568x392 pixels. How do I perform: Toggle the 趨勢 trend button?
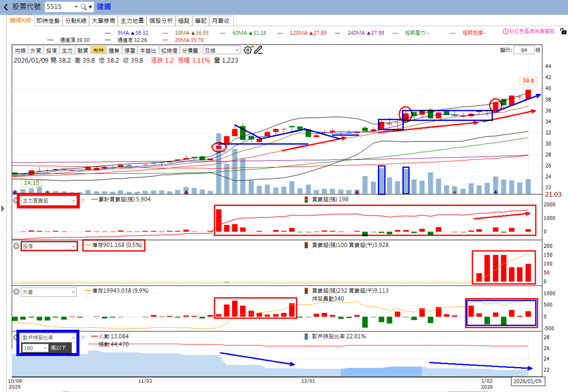[114, 50]
